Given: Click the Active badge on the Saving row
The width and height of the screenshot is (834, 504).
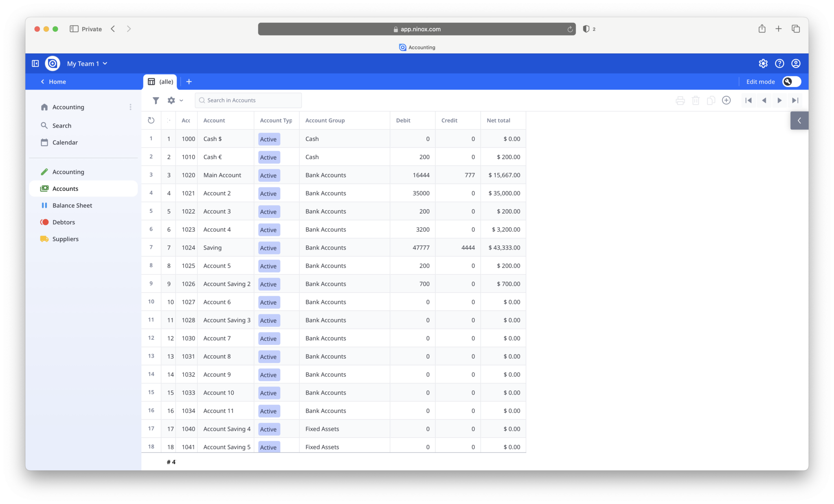Looking at the screenshot, I should [x=268, y=248].
